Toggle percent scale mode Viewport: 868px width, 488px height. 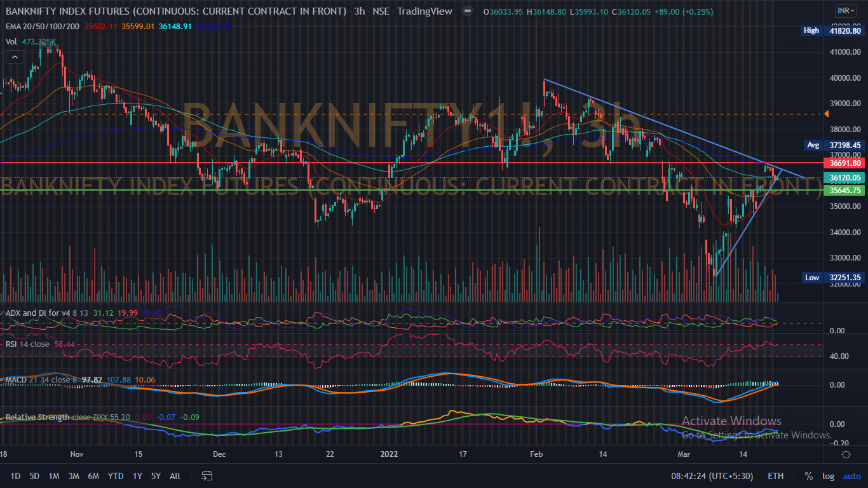(x=809, y=476)
